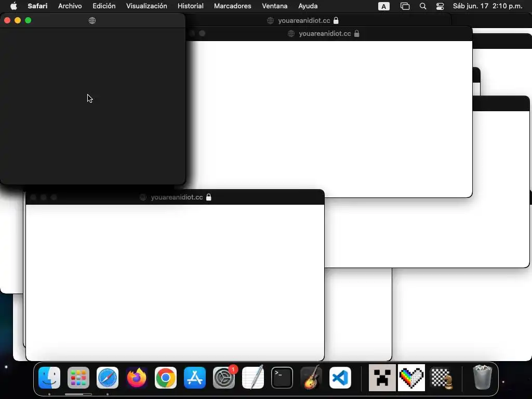Click the Stage Manager windows icon in menu bar
The width and height of the screenshot is (532, 399).
tap(405, 6)
